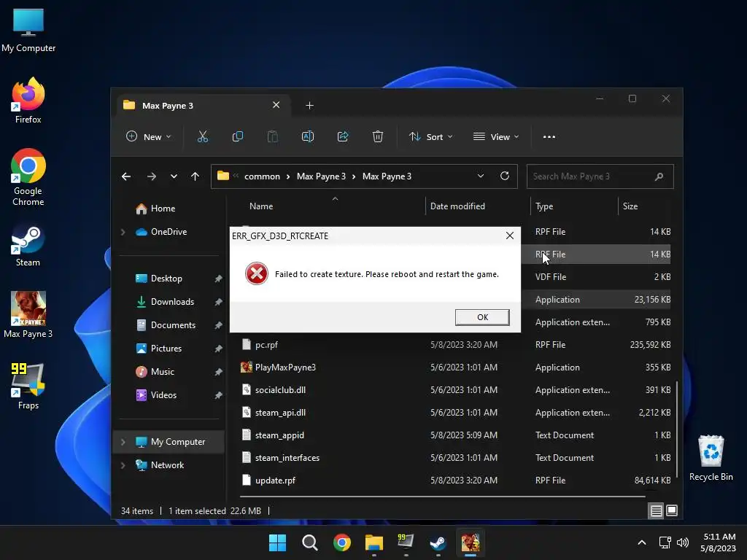Select the PlayMaxPayne3 application file
Screen dimensions: 747x560
285,367
